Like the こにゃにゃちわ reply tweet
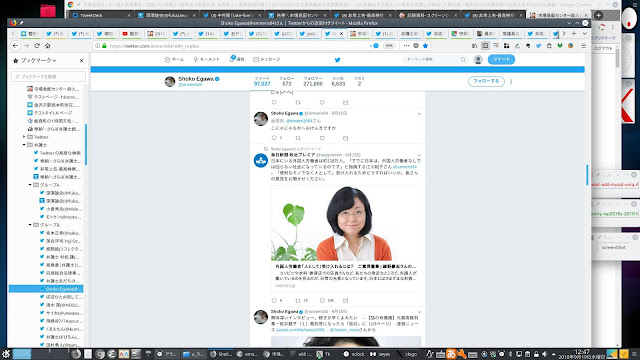The height and width of the screenshot is (360, 640). coord(322,138)
